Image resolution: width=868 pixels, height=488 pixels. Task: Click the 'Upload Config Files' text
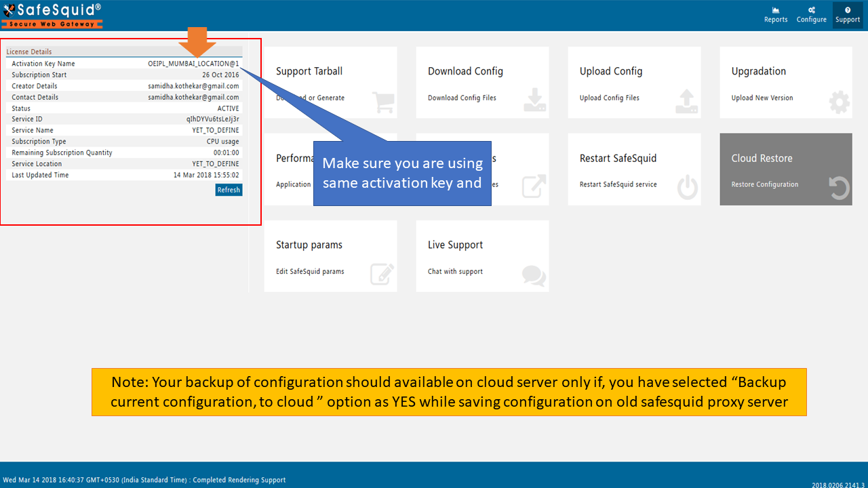(x=610, y=98)
